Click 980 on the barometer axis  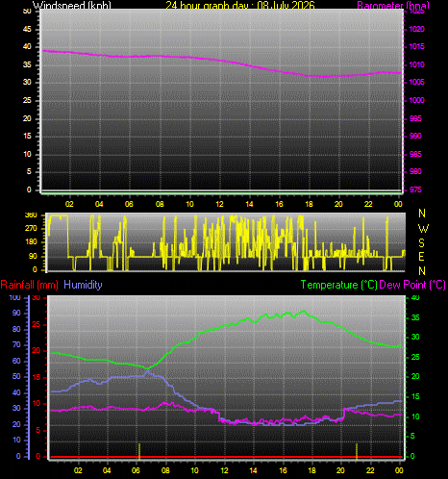tap(415, 171)
